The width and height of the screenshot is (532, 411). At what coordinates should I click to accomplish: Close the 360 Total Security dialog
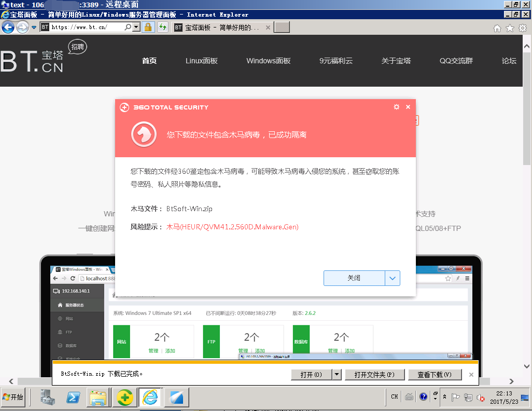tap(408, 107)
